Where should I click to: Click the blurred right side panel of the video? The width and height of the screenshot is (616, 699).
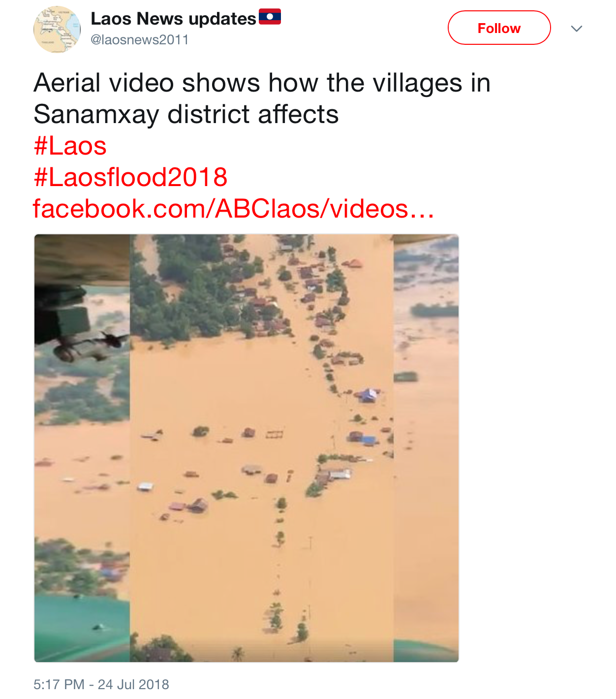tap(426, 448)
